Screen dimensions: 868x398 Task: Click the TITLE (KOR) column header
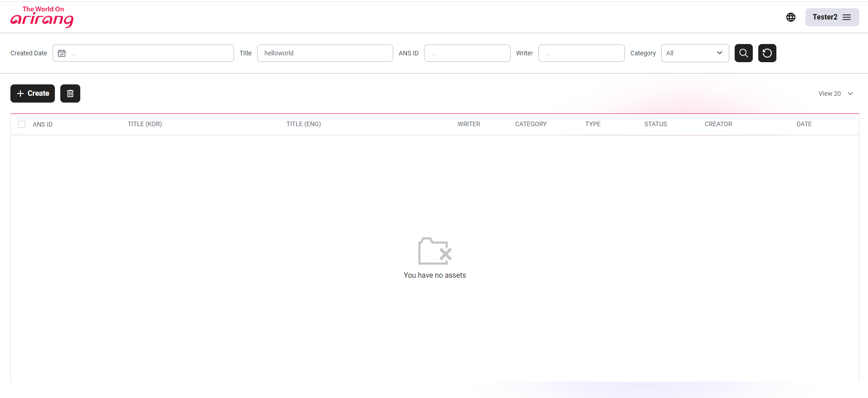[145, 124]
